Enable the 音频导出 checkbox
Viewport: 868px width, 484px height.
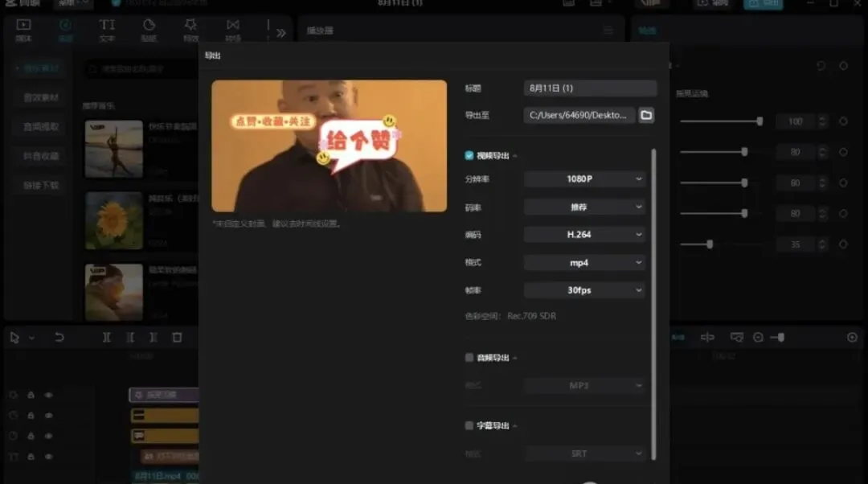click(x=469, y=358)
